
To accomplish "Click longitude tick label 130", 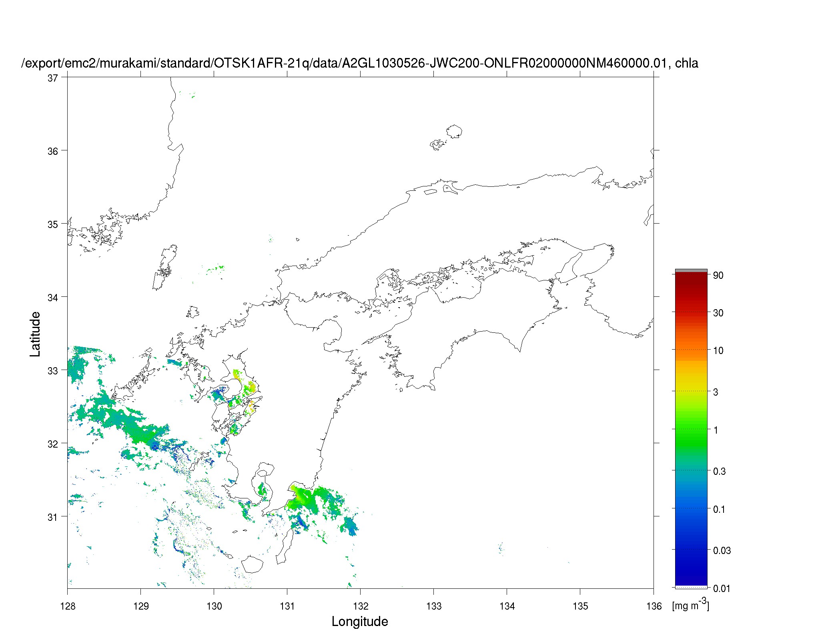I will [x=214, y=606].
